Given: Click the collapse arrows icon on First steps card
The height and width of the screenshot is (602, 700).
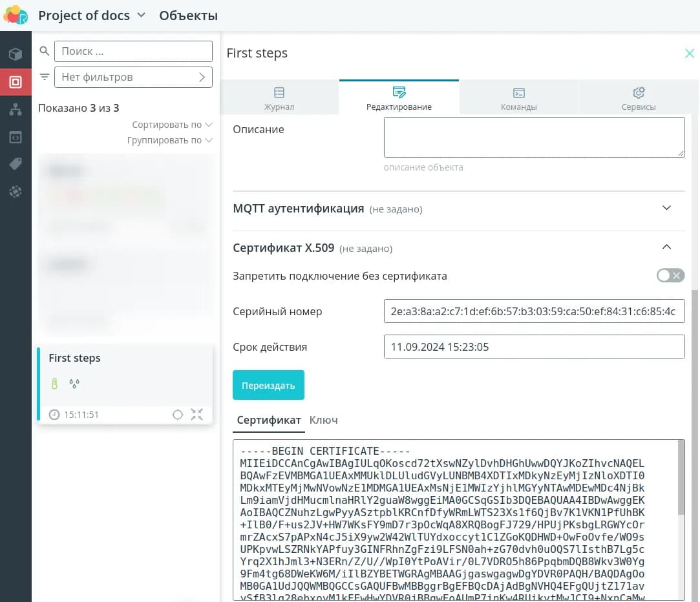Looking at the screenshot, I should (x=197, y=415).
